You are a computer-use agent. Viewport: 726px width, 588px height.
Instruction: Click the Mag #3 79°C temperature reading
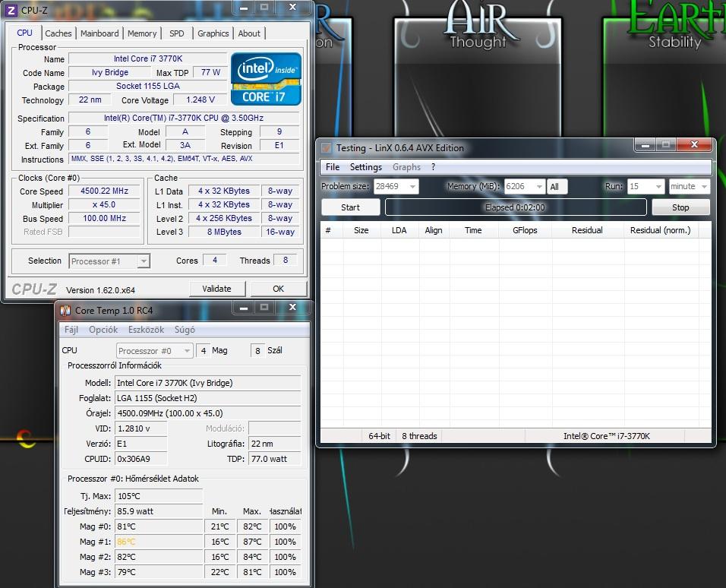coord(159,572)
